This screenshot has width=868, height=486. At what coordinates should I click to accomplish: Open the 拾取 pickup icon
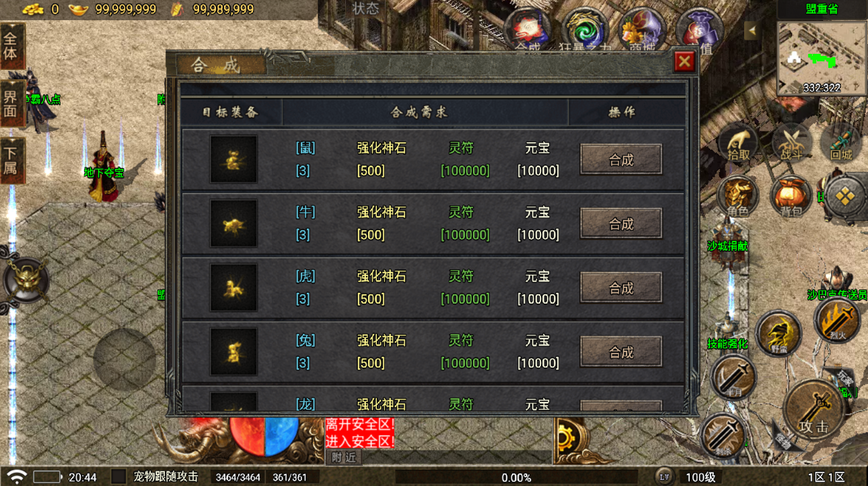pyautogui.click(x=738, y=143)
